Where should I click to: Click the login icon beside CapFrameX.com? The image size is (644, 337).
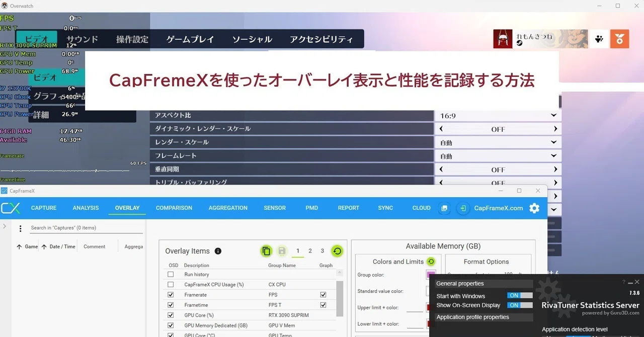pos(463,208)
